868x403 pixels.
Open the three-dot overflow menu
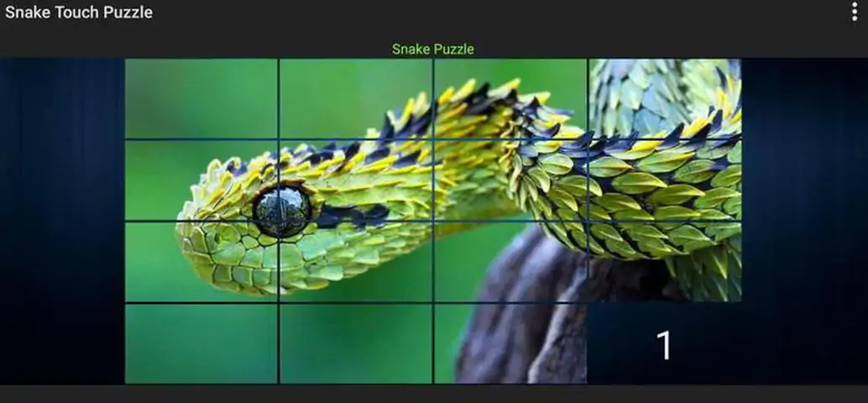855,12
